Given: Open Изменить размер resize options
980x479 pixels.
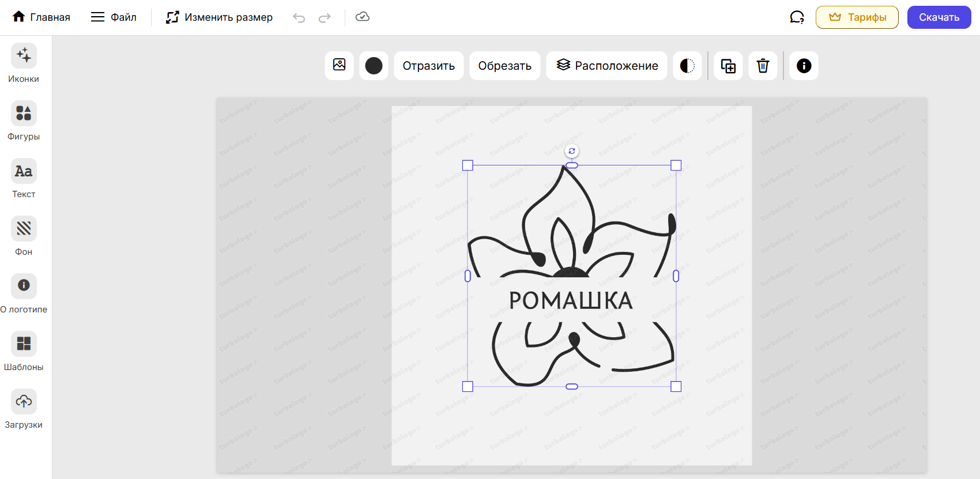Looking at the screenshot, I should (219, 17).
